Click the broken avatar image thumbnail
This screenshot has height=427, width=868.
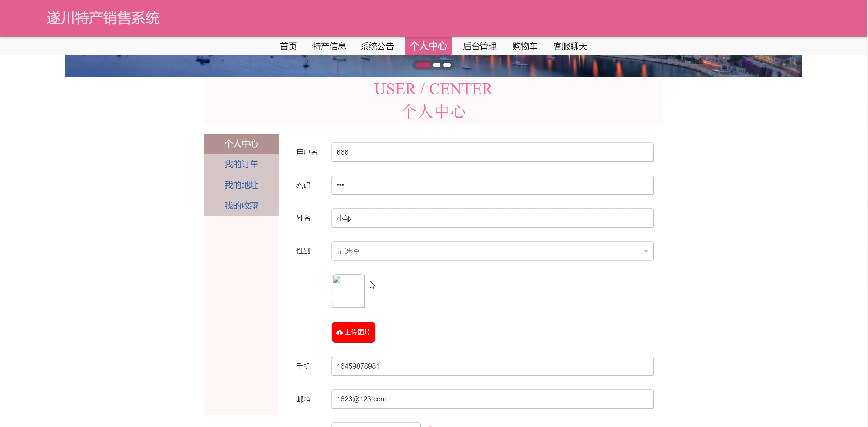(348, 291)
